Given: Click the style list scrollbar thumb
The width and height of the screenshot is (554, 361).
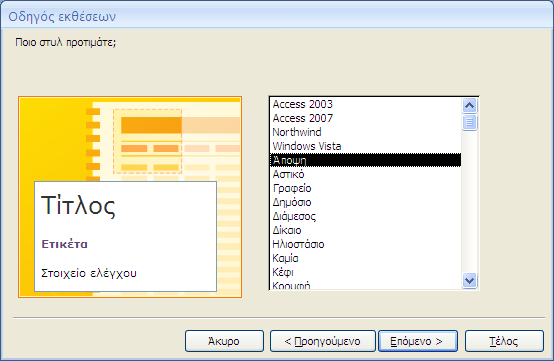Looking at the screenshot, I should pyautogui.click(x=469, y=122).
